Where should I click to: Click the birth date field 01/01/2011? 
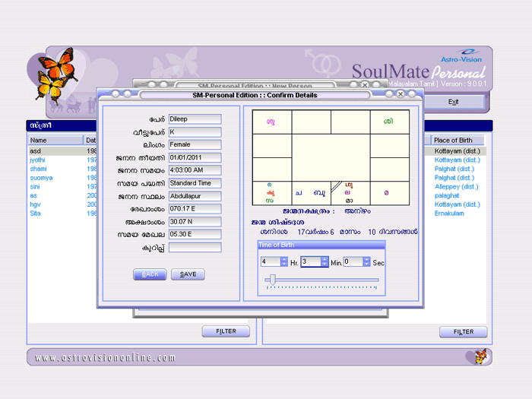tap(195, 157)
